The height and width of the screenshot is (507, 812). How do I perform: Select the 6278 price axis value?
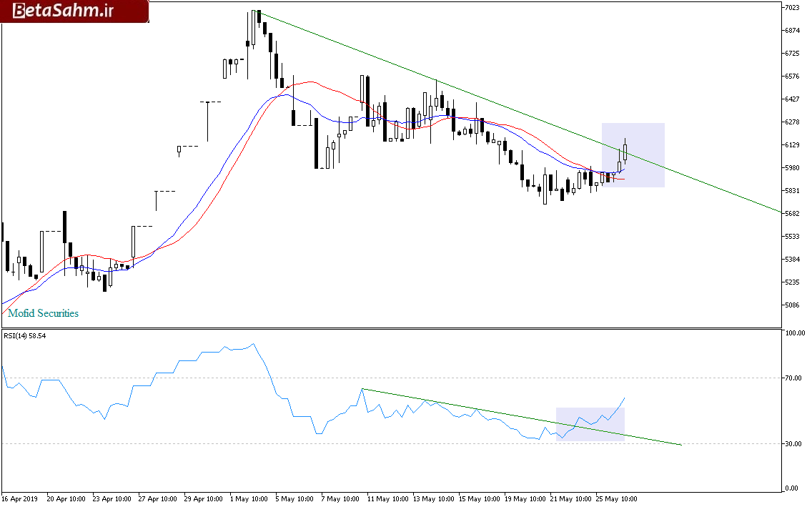792,122
